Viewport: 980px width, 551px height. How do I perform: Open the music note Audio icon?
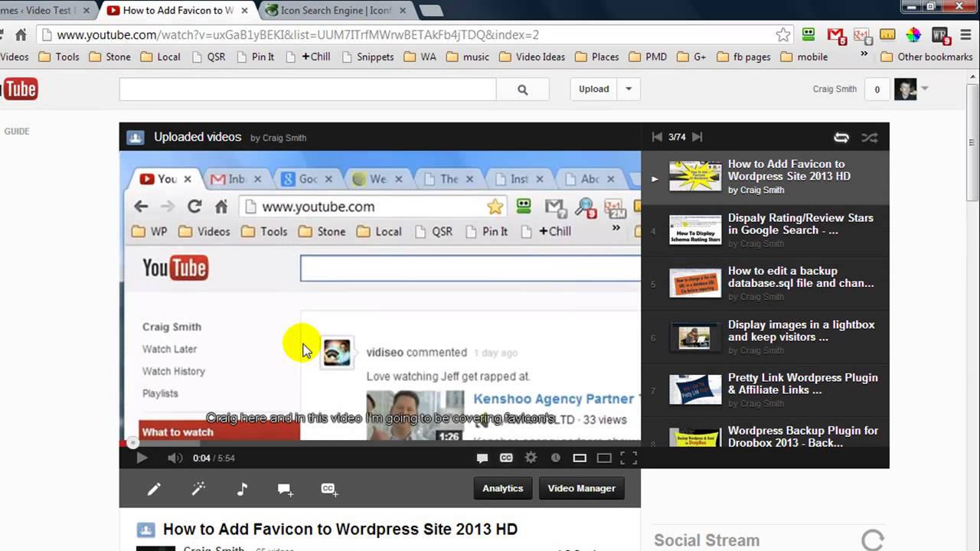point(242,489)
